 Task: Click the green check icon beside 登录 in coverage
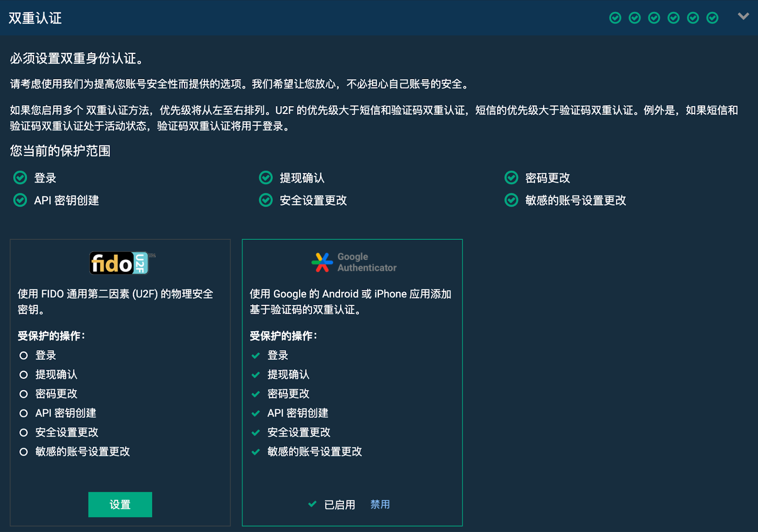point(20,178)
